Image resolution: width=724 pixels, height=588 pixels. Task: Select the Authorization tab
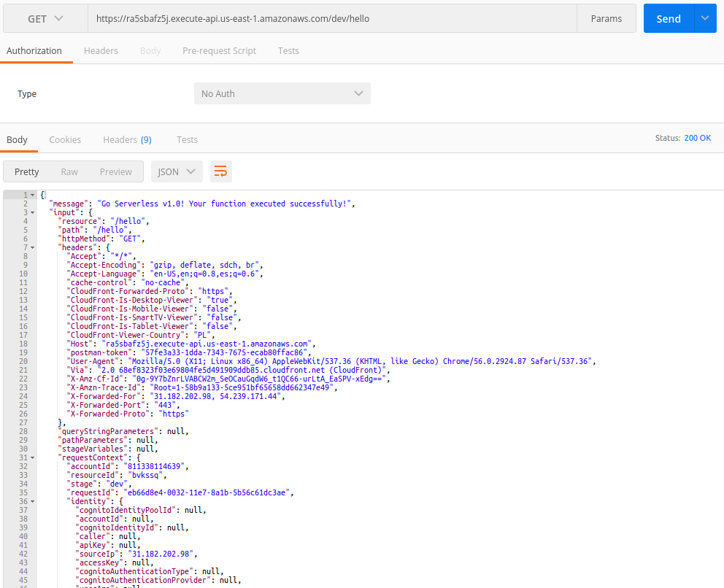click(x=34, y=51)
